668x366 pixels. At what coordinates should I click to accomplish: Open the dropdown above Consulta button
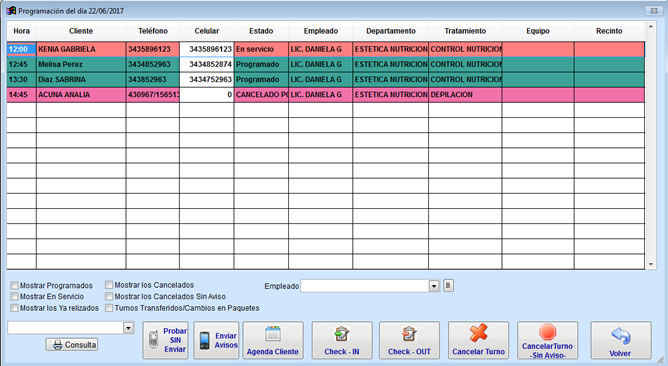[x=128, y=328]
